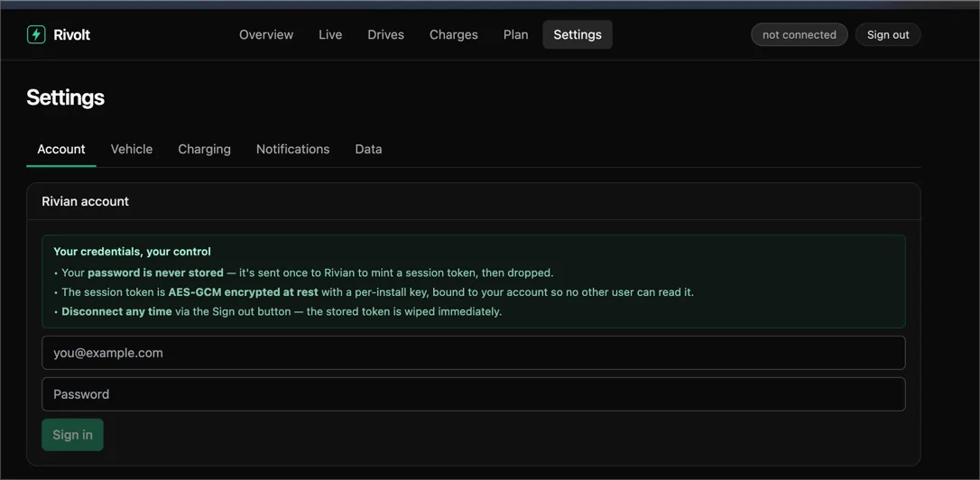Screen dimensions: 980x480
Task: Click the Rivian account card title
Action: pos(85,201)
